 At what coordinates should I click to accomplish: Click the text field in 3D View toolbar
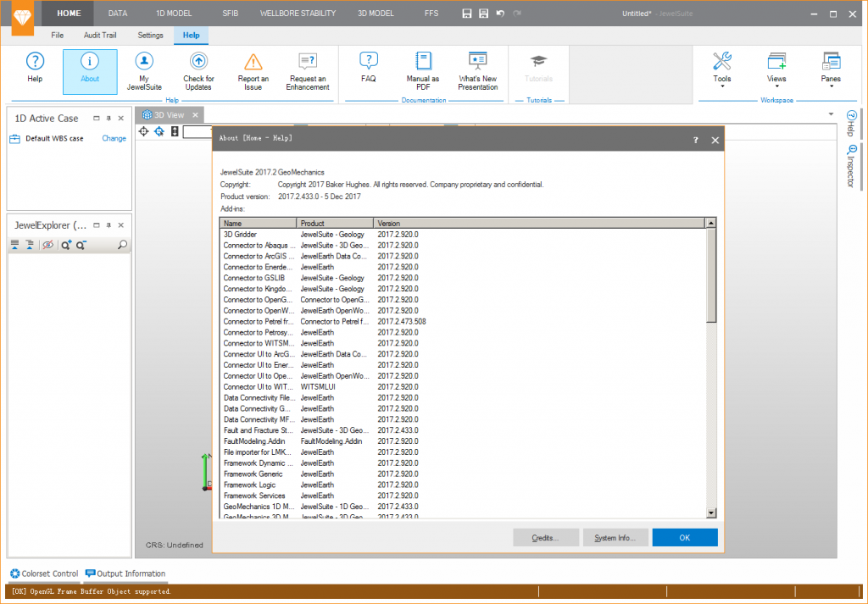click(198, 131)
